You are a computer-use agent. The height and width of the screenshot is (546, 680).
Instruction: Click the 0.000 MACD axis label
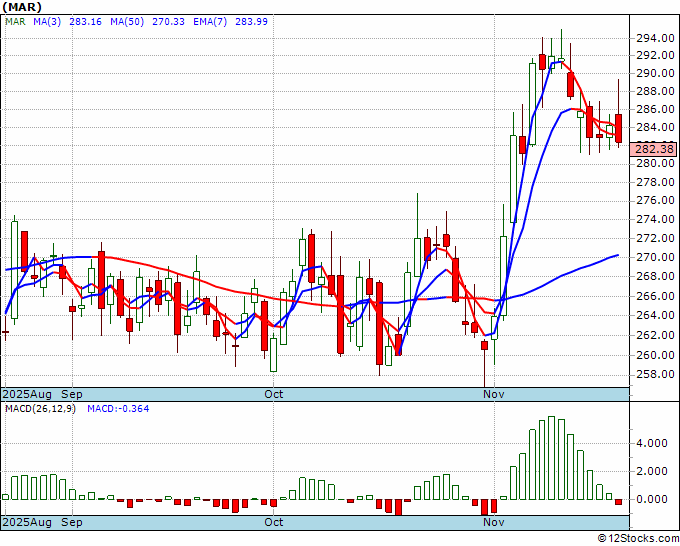(652, 499)
